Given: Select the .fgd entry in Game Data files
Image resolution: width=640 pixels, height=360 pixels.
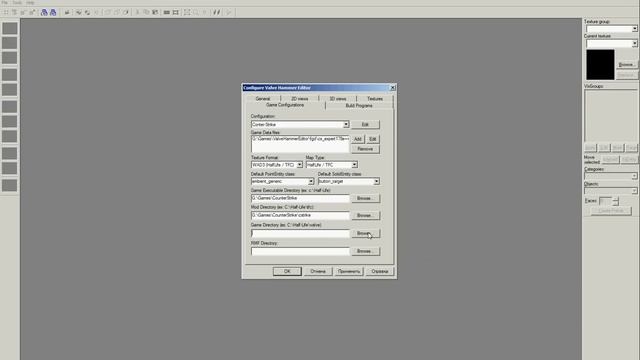Looking at the screenshot, I should (300, 139).
